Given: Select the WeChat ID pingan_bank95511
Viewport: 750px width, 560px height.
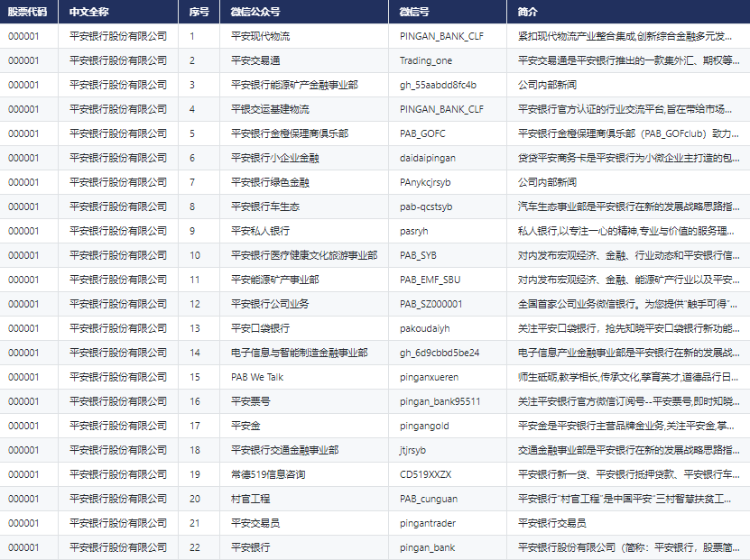Looking at the screenshot, I should point(440,402).
